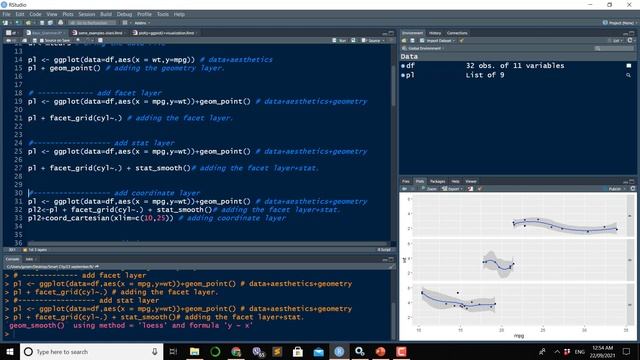Open the Export dropdown in Plots

click(x=452, y=189)
